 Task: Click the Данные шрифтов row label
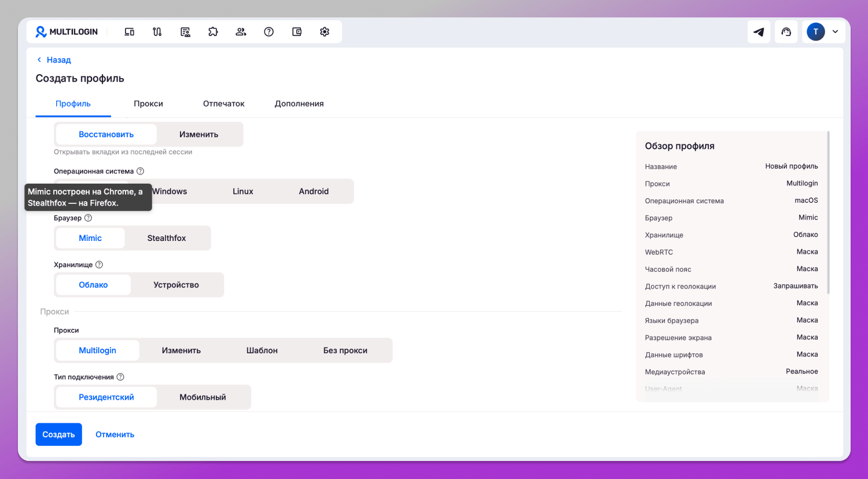[x=674, y=355]
